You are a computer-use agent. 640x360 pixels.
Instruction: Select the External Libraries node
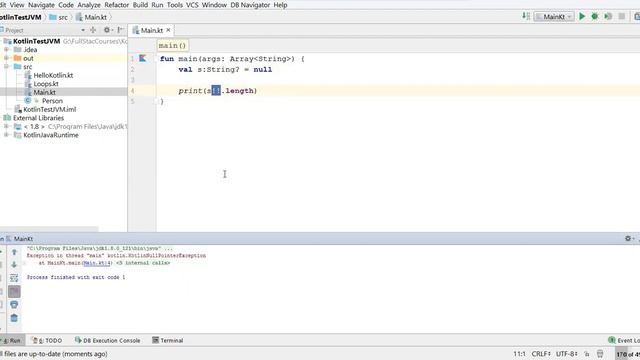click(38, 118)
